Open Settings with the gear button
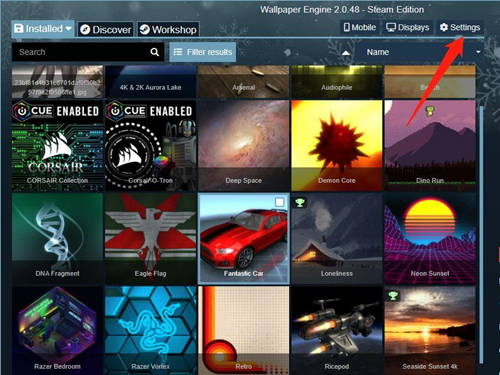500x375 pixels. [460, 27]
